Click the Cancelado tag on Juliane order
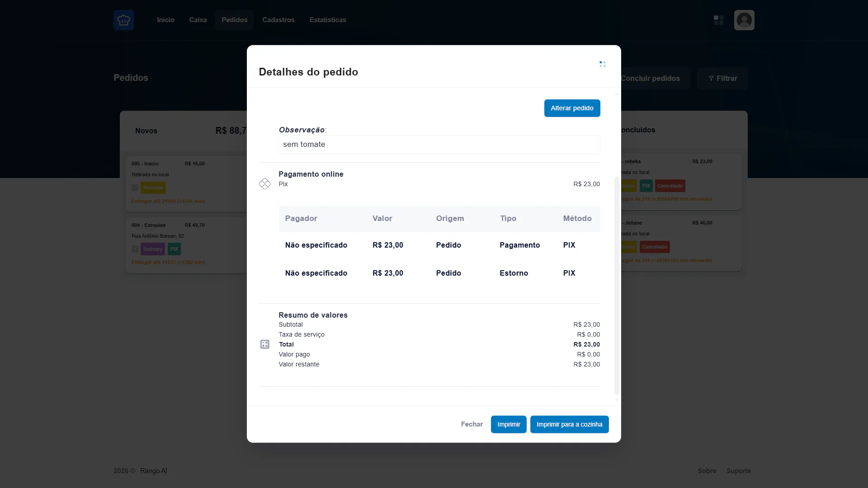The width and height of the screenshot is (868, 488). (655, 247)
